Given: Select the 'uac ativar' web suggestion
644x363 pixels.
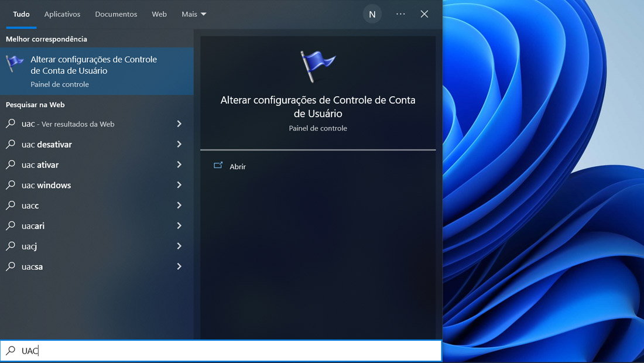Looking at the screenshot, I should 97,165.
